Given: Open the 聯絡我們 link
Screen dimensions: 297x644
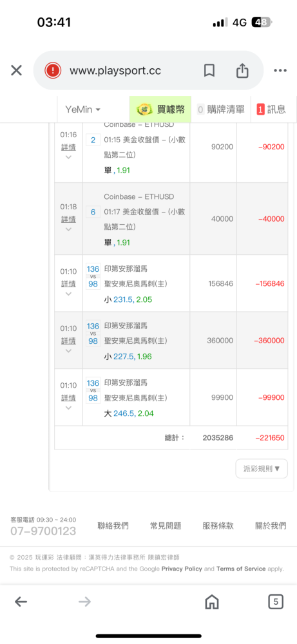Looking at the screenshot, I should (113, 526).
